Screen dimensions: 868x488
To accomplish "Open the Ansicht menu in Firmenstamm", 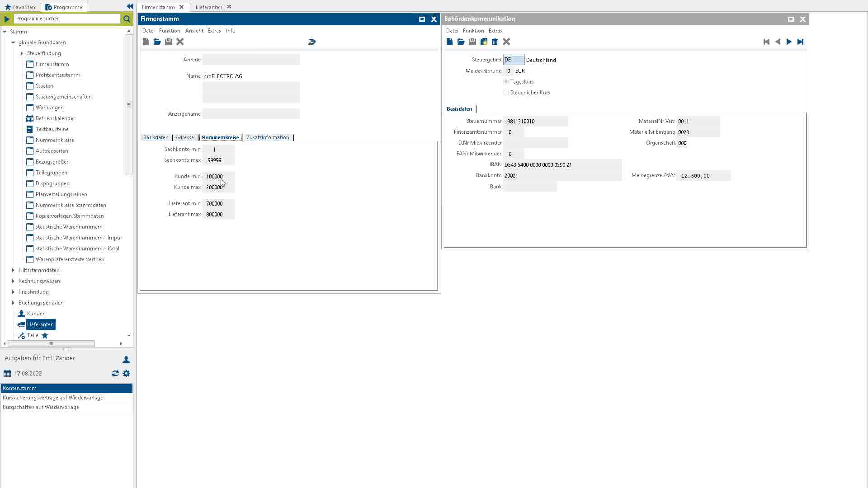I will (194, 31).
